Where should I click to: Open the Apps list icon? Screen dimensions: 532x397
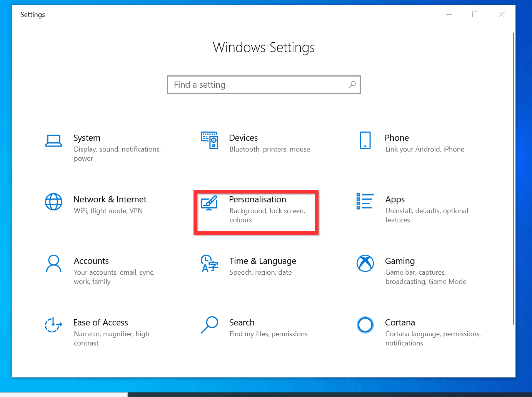(365, 201)
